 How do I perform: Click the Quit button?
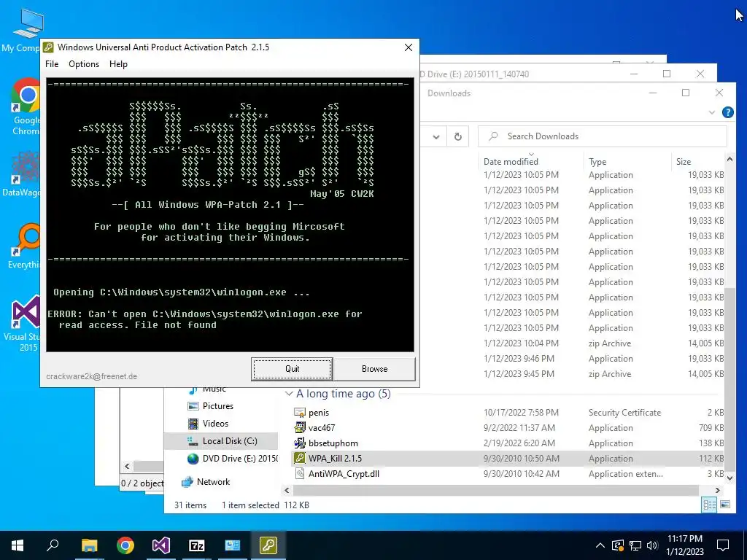(292, 369)
